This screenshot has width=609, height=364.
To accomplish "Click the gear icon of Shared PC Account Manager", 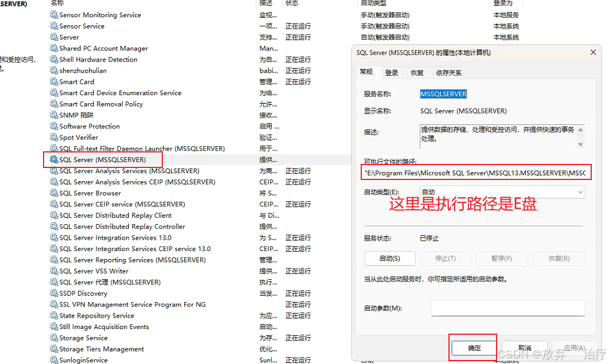I will click(x=53, y=48).
